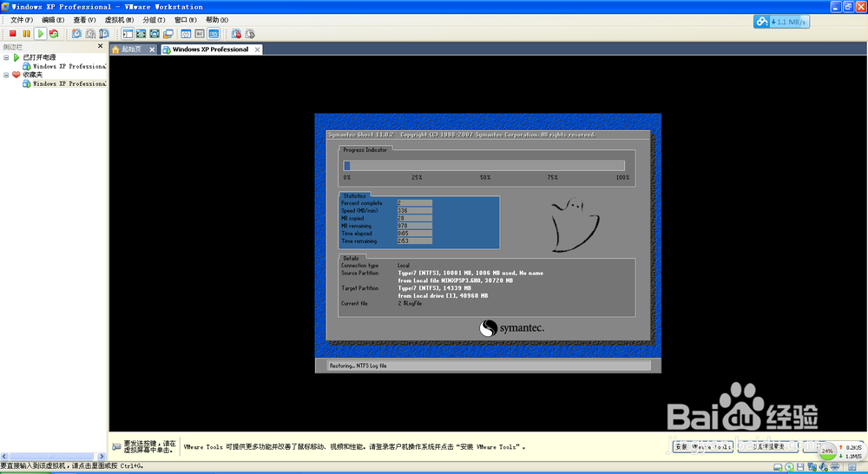Click the sidebar scrollbar left arrow

pos(3,457)
